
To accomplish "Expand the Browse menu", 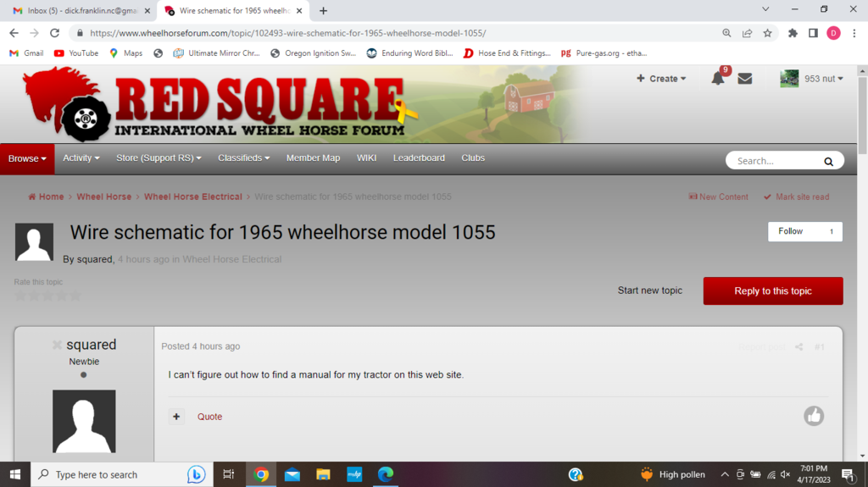I will coord(27,159).
